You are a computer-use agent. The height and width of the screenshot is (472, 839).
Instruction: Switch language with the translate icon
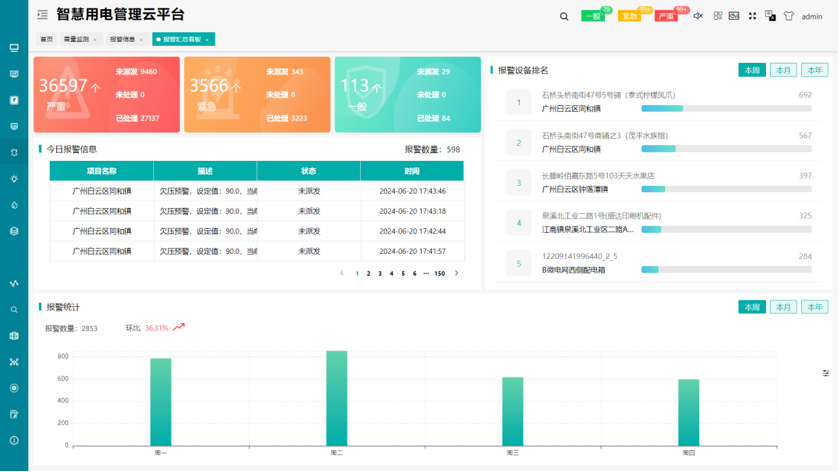(771, 16)
